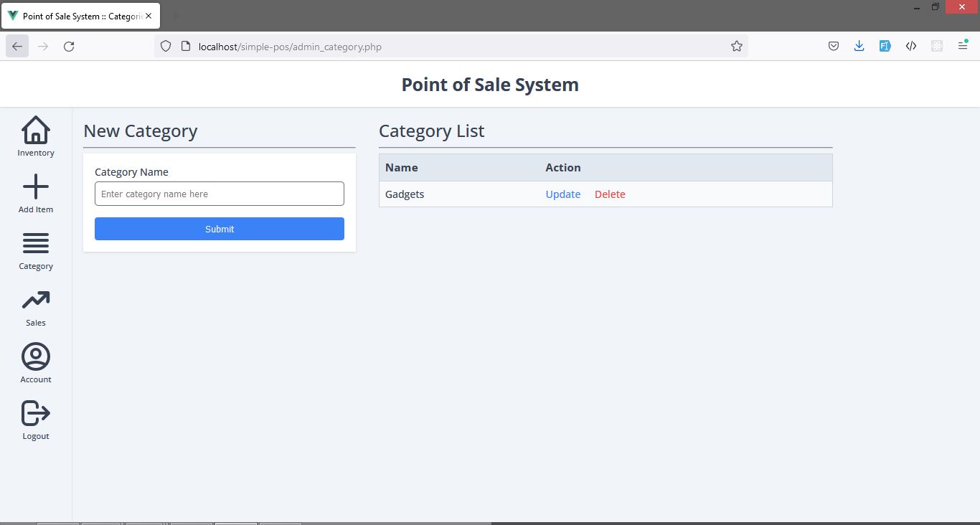
Task: Click the New Category heading
Action: (141, 131)
